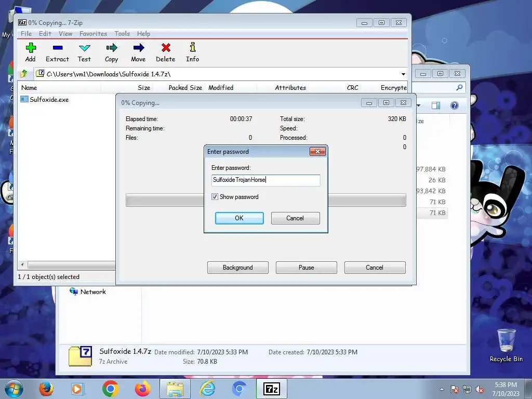Sort by Size column header
The width and height of the screenshot is (532, 399).
pos(127,87)
